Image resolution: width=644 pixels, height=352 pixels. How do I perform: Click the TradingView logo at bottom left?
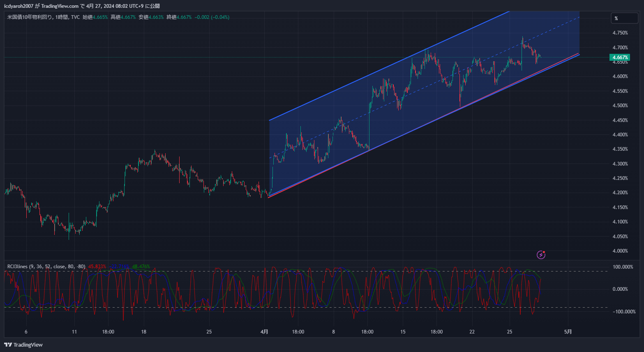coord(23,345)
